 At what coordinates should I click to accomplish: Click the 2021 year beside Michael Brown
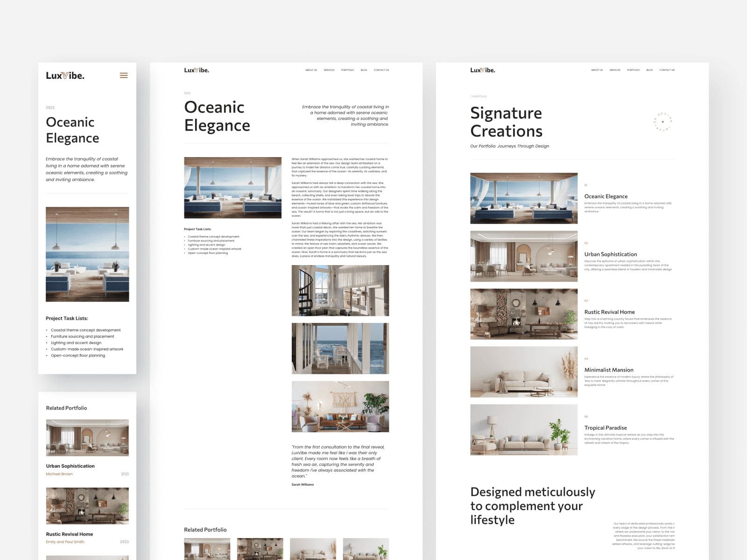125,474
